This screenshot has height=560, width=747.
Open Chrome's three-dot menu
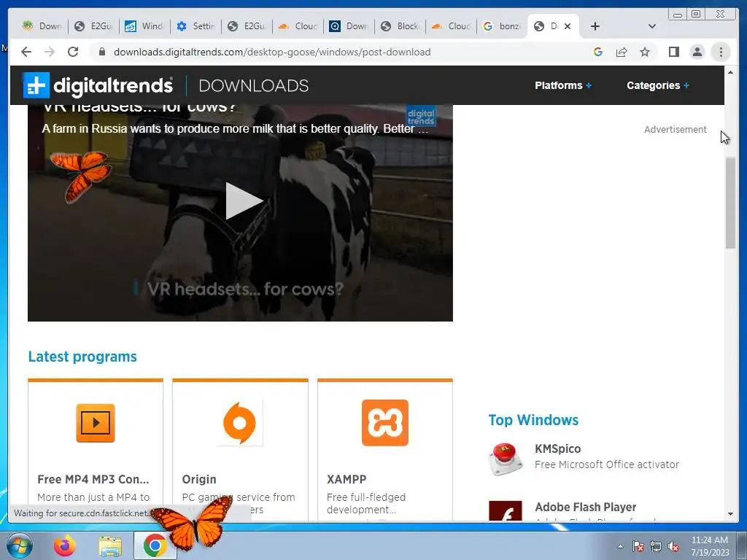click(x=721, y=52)
